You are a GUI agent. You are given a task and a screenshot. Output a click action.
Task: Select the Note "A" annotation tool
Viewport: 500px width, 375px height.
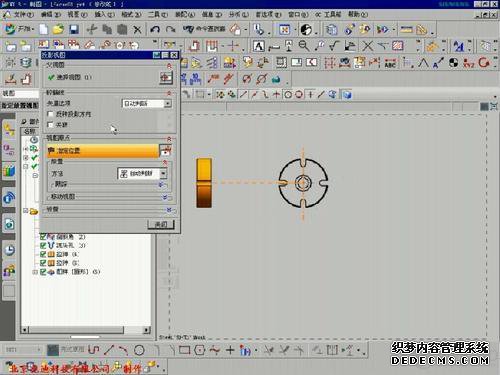tap(259, 46)
